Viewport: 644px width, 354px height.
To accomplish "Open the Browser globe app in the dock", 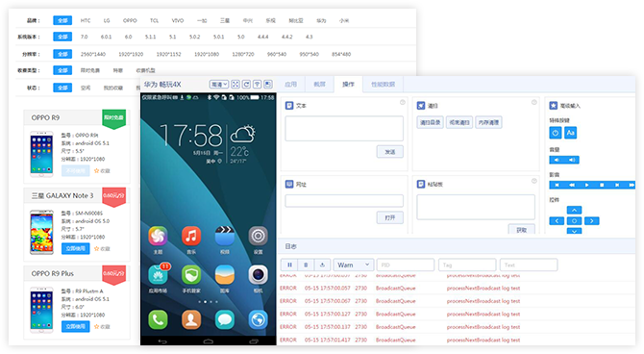I will (258, 320).
